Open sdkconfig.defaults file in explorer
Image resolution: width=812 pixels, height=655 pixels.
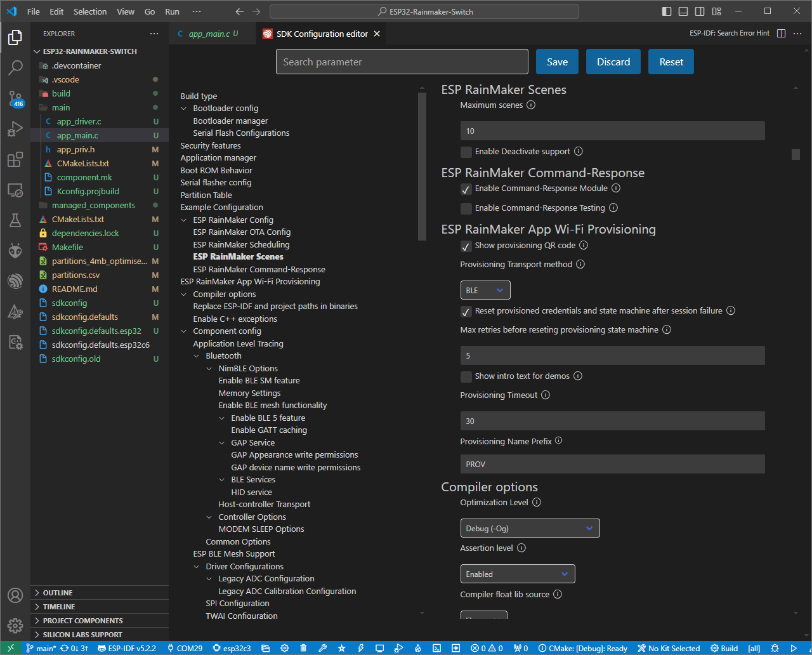coord(100,317)
